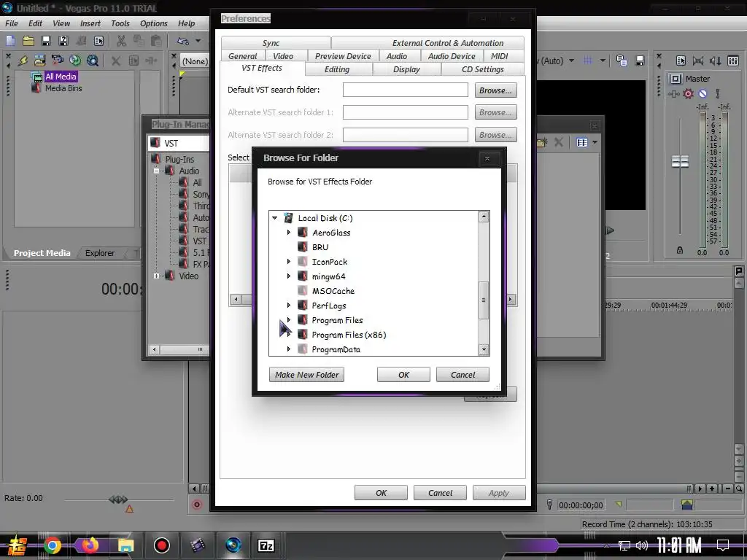
Task: Click Firefox icon in the taskbar
Action: coord(90,545)
